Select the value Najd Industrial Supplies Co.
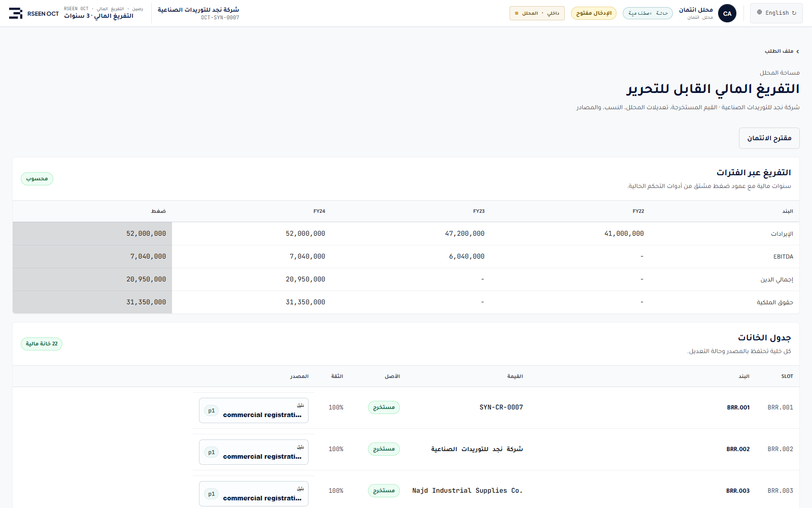The image size is (812, 508). pyautogui.click(x=467, y=491)
